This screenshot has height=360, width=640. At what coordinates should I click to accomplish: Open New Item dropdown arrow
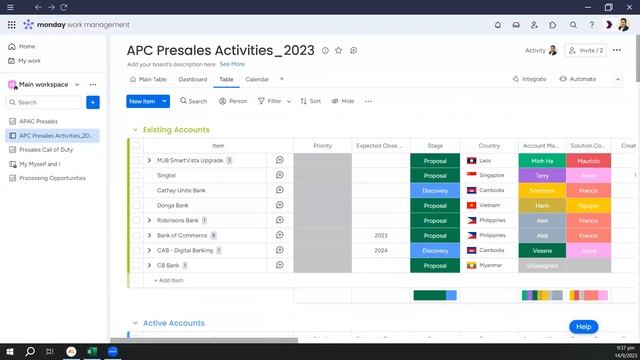pos(164,101)
